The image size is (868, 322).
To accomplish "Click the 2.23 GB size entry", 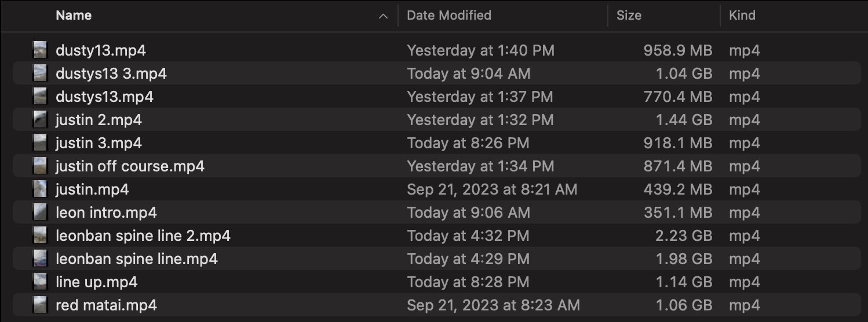I will (684, 236).
